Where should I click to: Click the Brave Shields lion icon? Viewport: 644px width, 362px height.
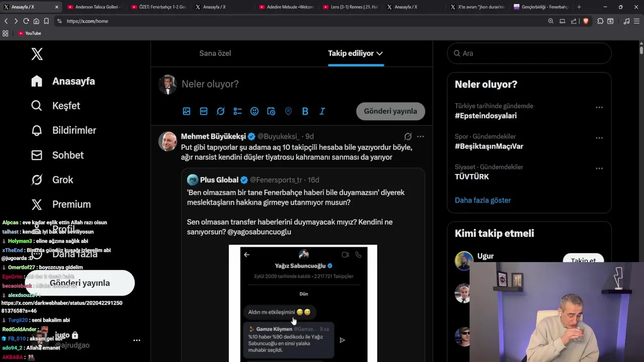tap(586, 21)
